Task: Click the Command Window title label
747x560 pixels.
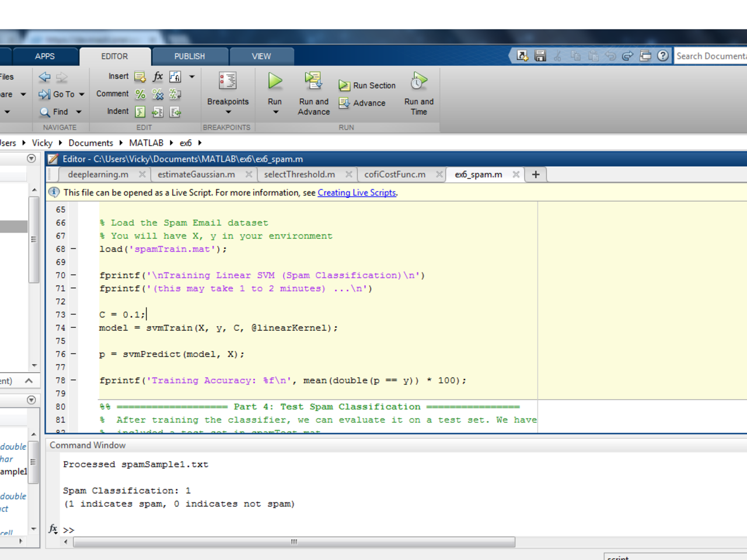Action: coord(88,445)
